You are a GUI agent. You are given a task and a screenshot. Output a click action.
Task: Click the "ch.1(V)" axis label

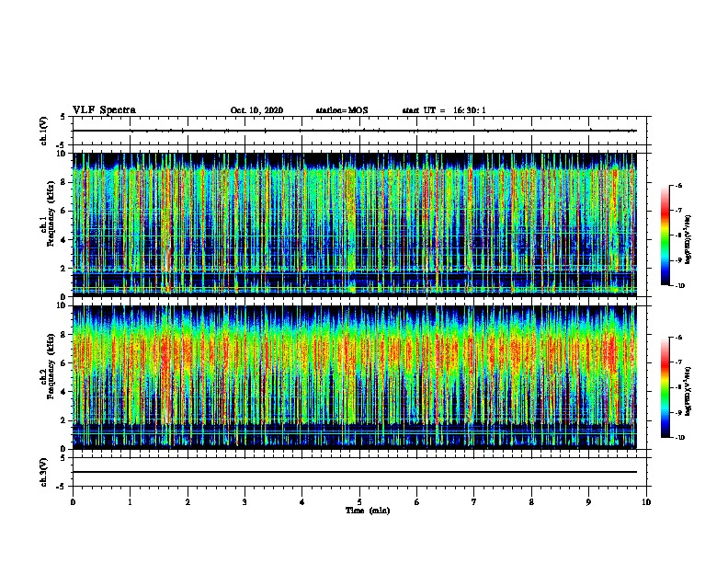pos(44,131)
